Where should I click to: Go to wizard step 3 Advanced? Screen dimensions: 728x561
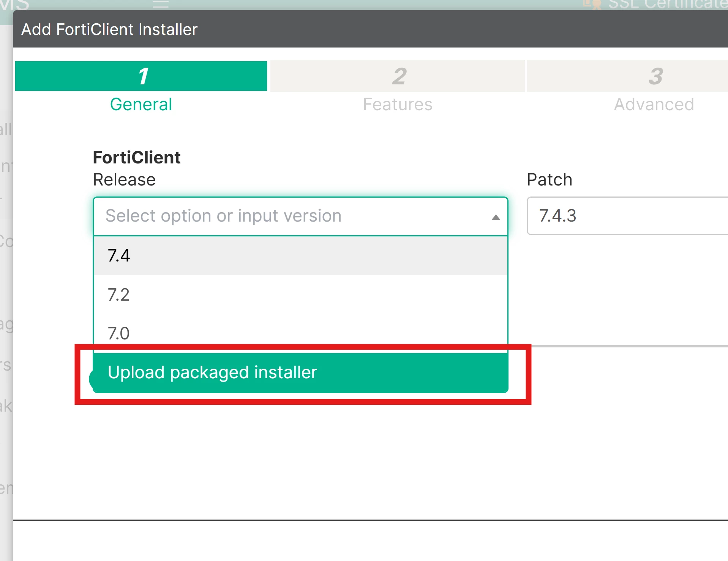tap(627, 76)
